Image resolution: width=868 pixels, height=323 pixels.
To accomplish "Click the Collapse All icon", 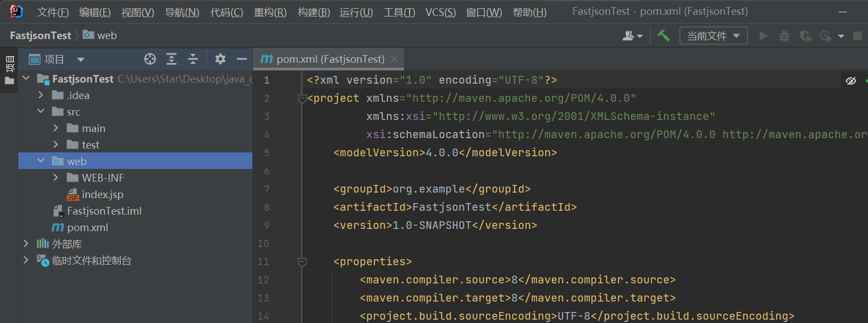I will [x=192, y=59].
